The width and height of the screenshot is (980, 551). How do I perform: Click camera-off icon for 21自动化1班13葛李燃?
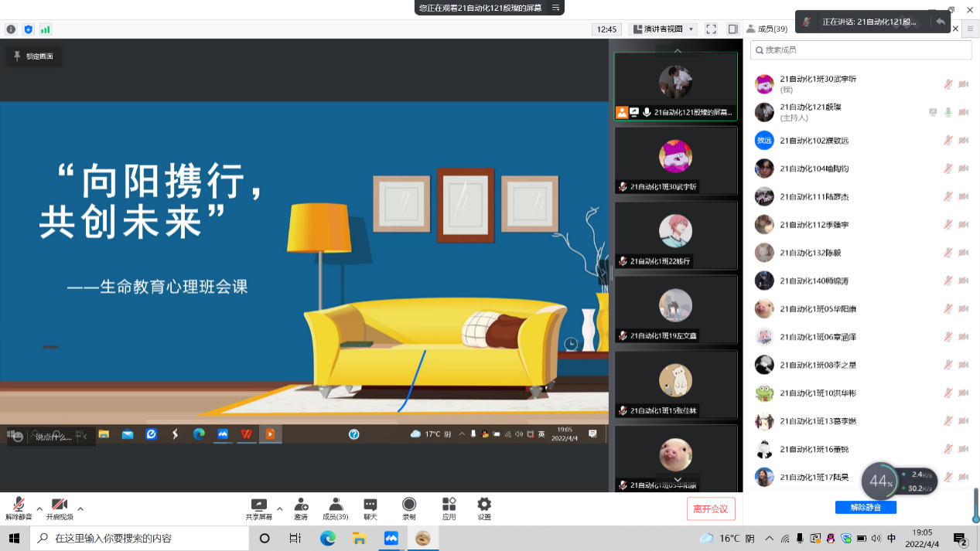(x=964, y=421)
